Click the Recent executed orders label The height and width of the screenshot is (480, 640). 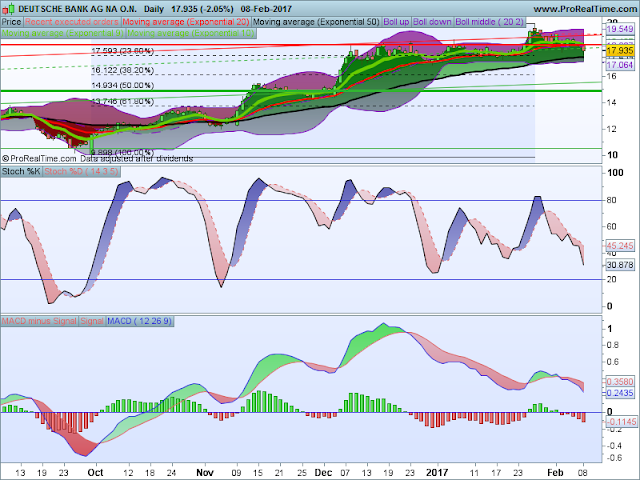coord(71,22)
